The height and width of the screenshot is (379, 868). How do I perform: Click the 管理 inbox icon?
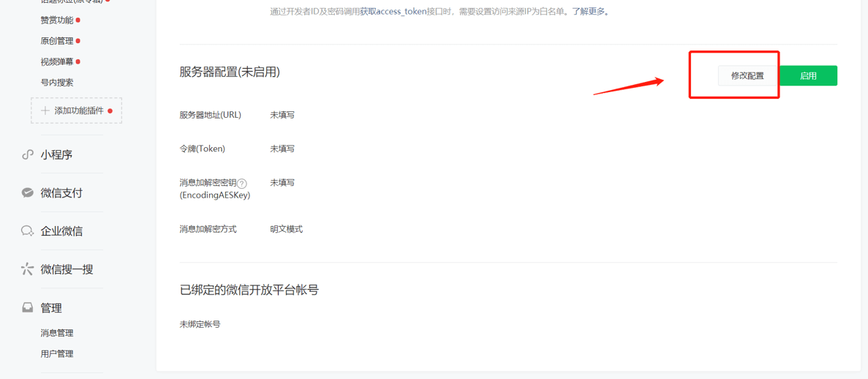tap(28, 307)
